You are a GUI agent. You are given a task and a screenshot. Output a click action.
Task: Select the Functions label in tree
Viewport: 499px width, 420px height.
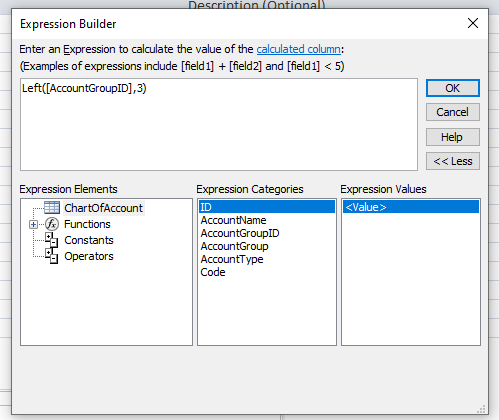tap(87, 224)
